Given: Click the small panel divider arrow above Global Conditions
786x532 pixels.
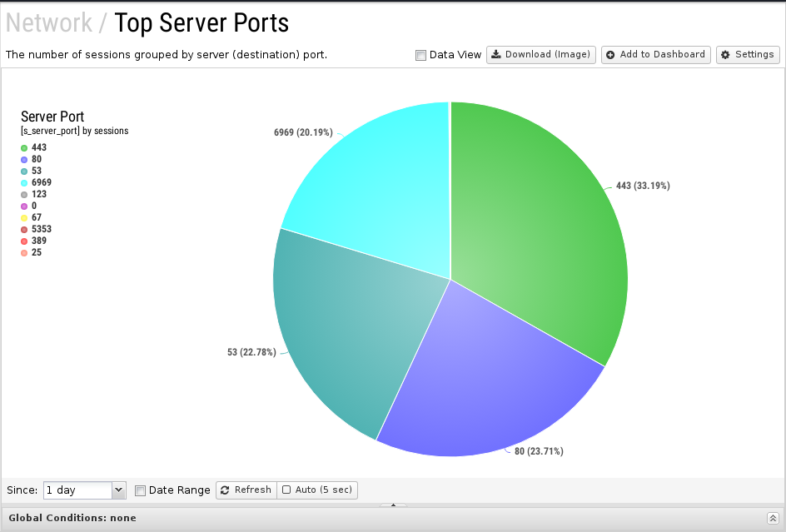Looking at the screenshot, I should click(393, 505).
